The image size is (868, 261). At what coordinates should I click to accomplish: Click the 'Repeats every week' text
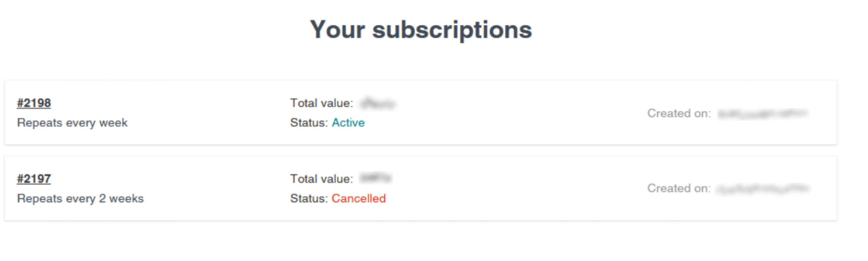pos(72,123)
